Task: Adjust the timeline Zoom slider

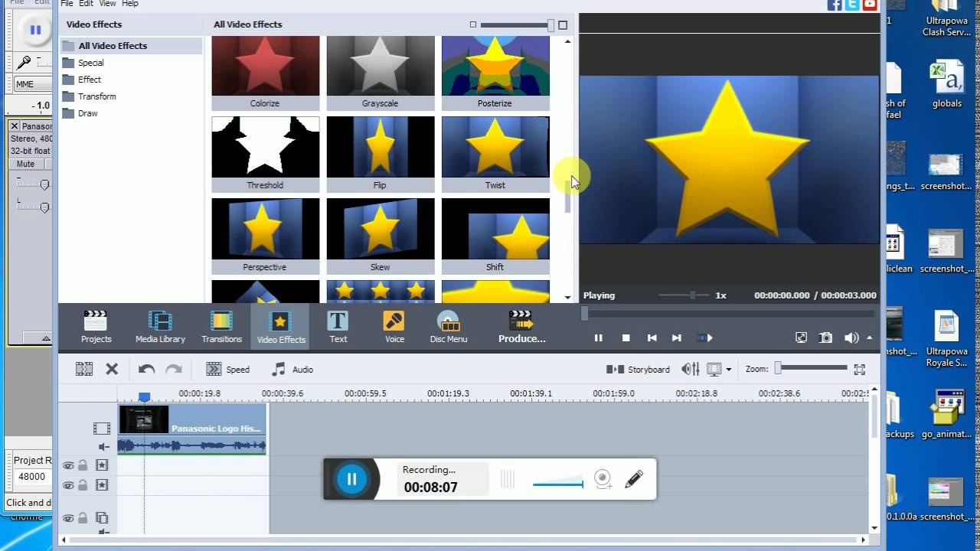Action: pos(812,368)
